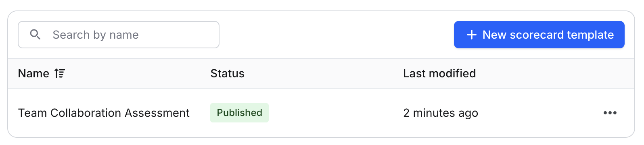This screenshot has height=145, width=644.
Task: Select the Team Collaboration Assessment table row
Action: point(321,113)
